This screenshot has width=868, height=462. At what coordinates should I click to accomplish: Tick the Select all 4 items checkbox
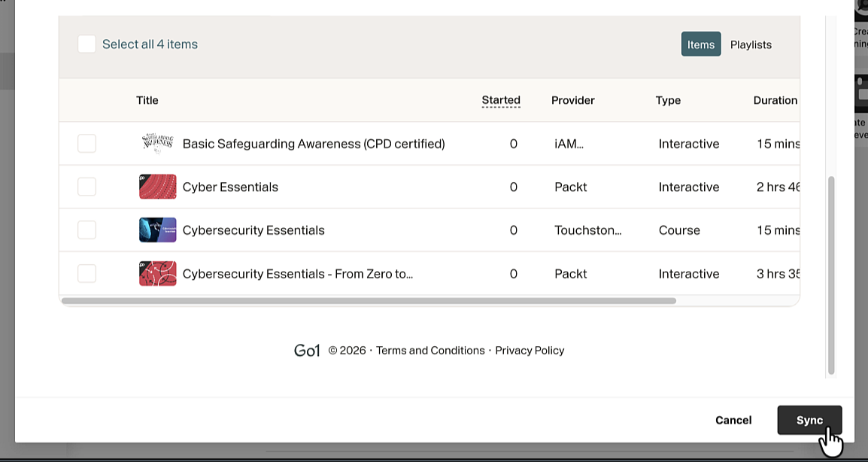87,44
